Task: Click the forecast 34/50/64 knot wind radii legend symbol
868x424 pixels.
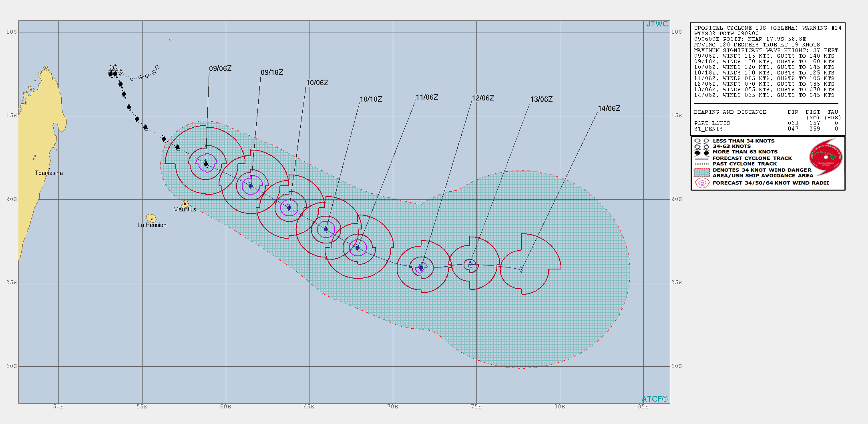Action: 702,183
